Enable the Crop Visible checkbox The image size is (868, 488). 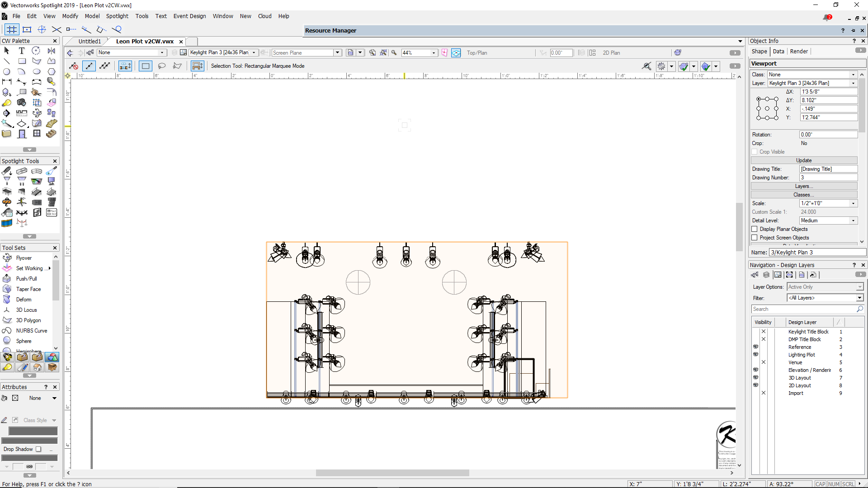pos(755,152)
